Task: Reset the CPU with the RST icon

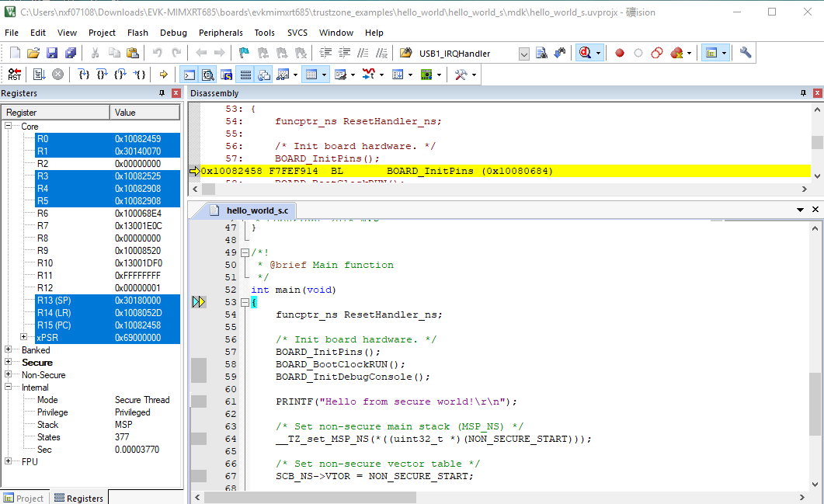Action: [15, 75]
